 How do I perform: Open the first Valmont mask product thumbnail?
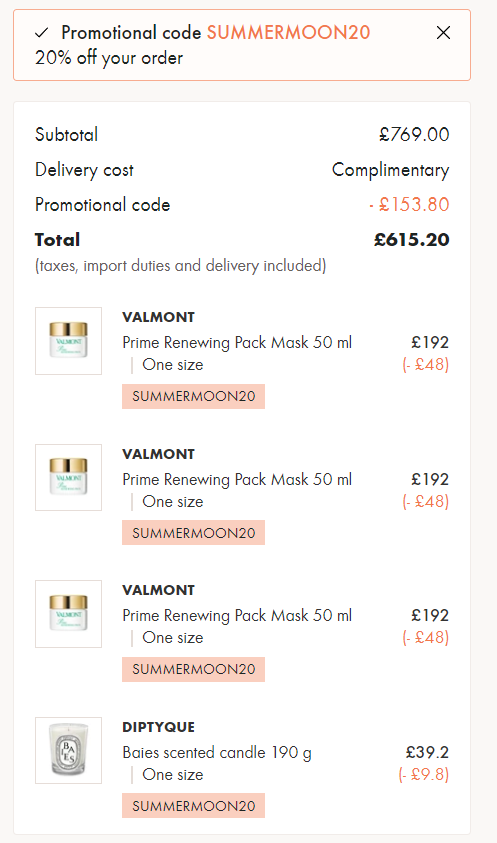68,341
